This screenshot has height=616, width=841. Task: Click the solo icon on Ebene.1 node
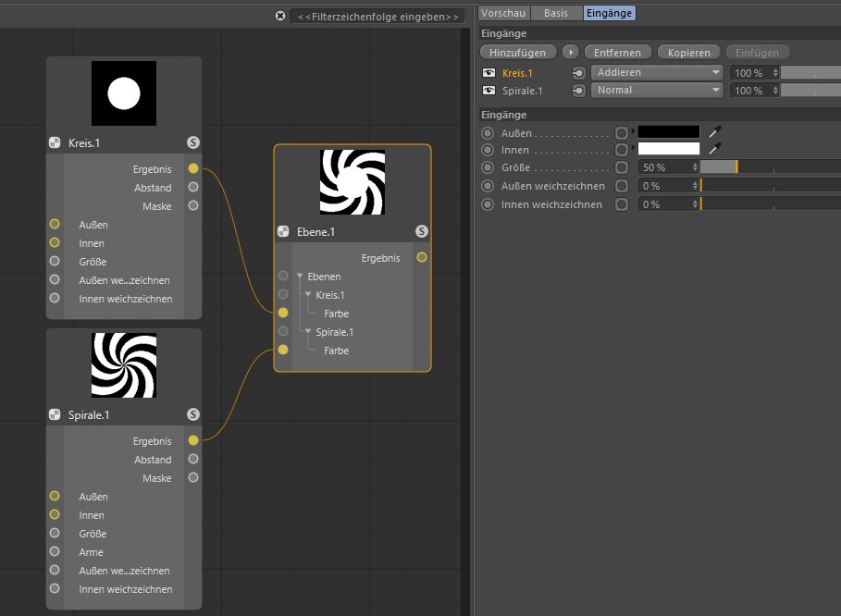(x=422, y=231)
